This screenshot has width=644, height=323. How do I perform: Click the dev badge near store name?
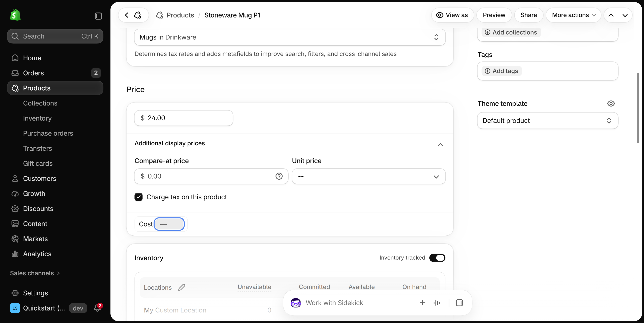(x=78, y=308)
